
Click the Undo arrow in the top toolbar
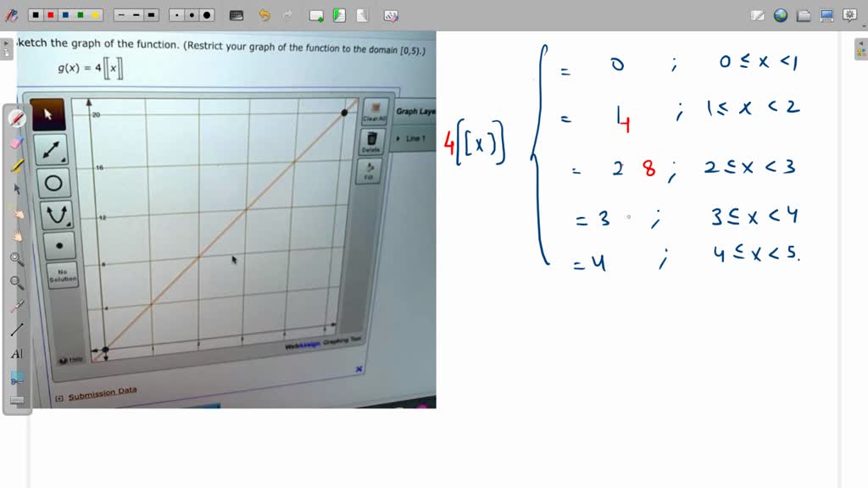pyautogui.click(x=264, y=14)
